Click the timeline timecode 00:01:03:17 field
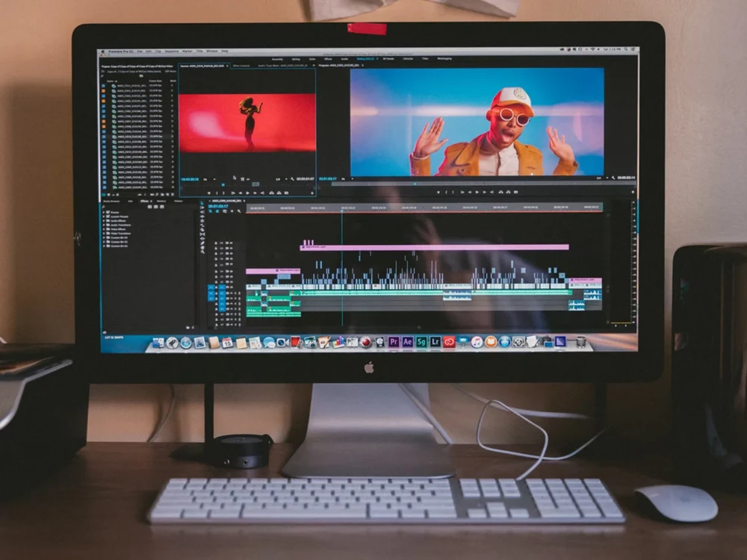Screen dimensions: 747x560 [x=218, y=206]
